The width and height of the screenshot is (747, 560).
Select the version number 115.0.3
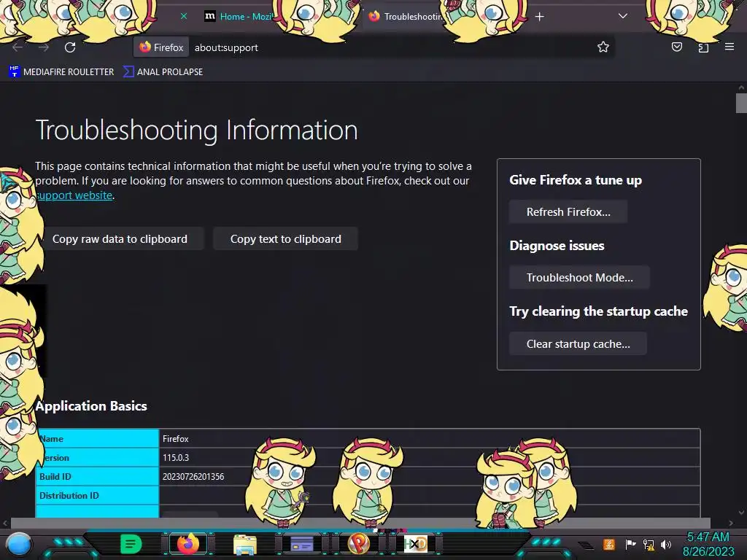175,458
